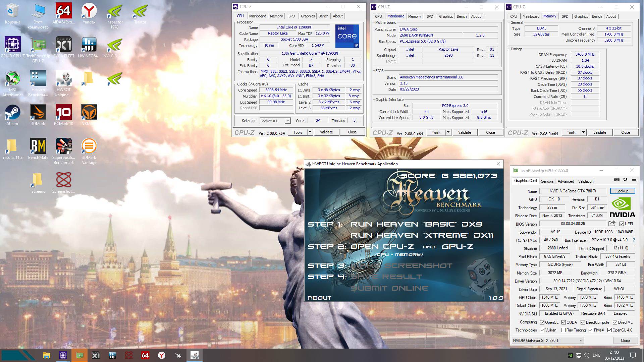Launch Heaven Benchmark desktop icon
Image resolution: width=644 pixels, height=362 pixels.
point(38,84)
